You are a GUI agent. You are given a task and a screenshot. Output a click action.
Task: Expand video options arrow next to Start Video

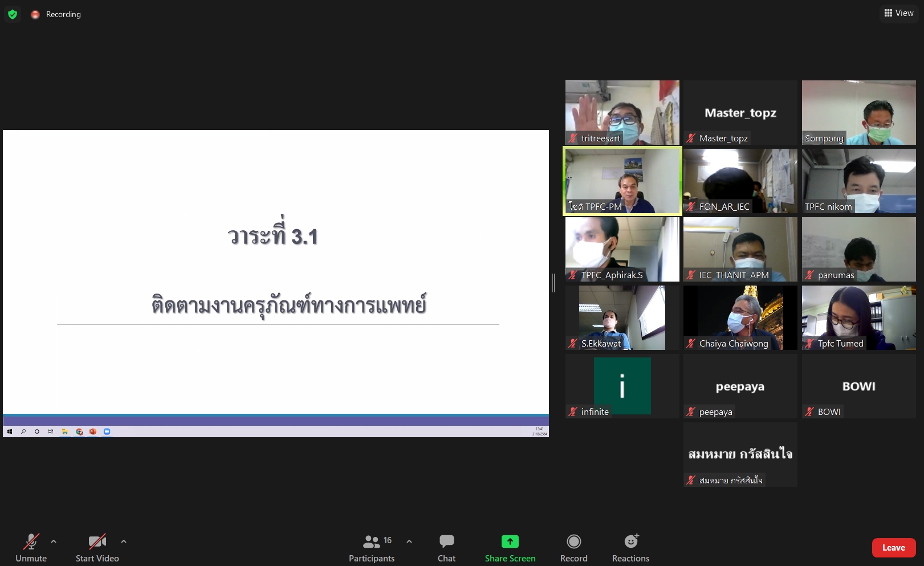[124, 541]
